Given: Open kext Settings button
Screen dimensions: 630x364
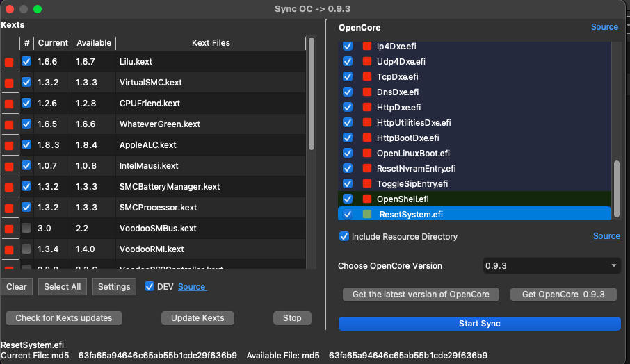Looking at the screenshot, I should tap(114, 286).
